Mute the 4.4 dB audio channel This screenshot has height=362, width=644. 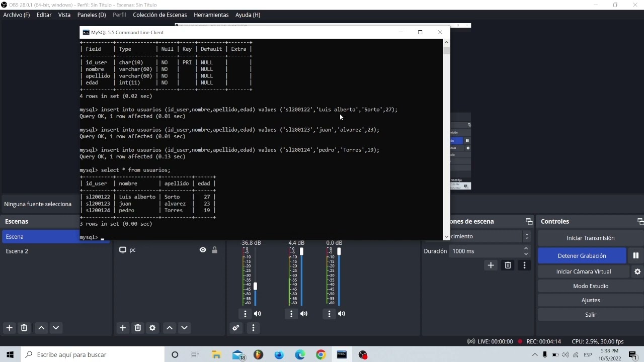point(304,314)
